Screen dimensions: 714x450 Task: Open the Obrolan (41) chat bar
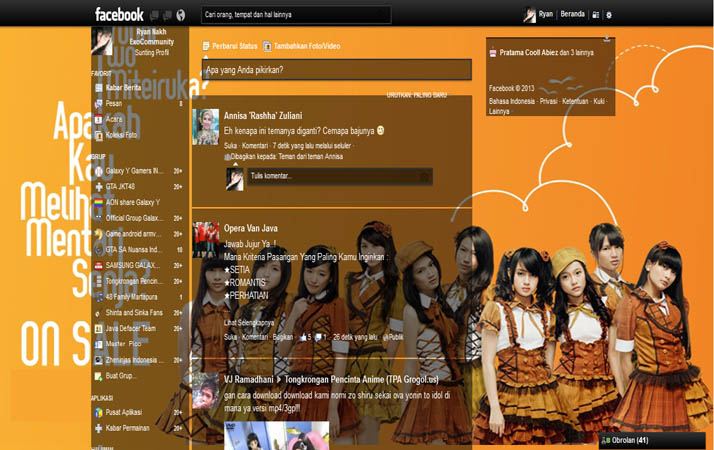pyautogui.click(x=652, y=440)
